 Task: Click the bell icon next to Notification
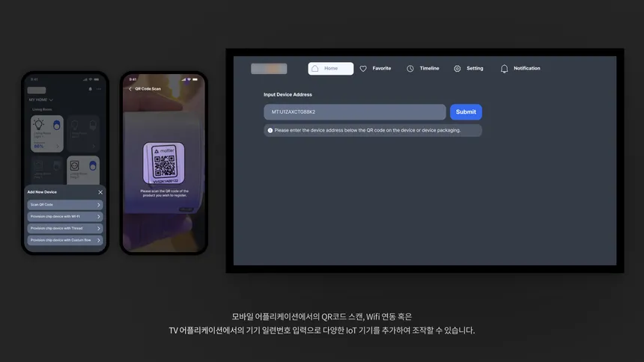(x=505, y=69)
